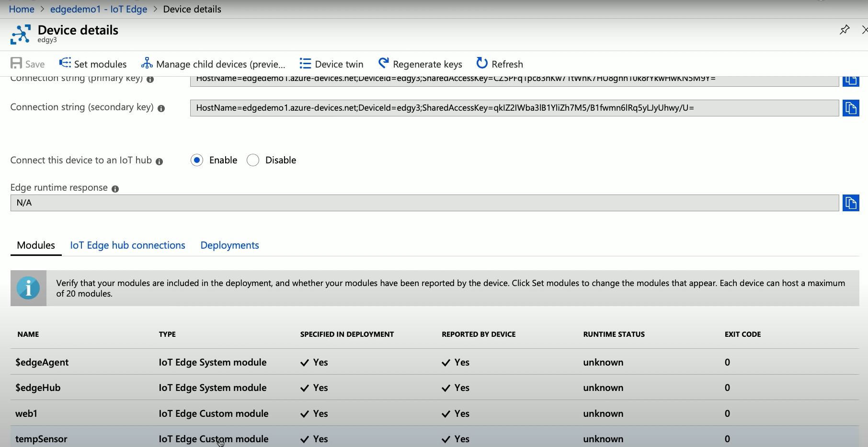Viewport: 868px width, 447px height.
Task: Click the blue info icon in modules banner
Action: [x=28, y=288]
